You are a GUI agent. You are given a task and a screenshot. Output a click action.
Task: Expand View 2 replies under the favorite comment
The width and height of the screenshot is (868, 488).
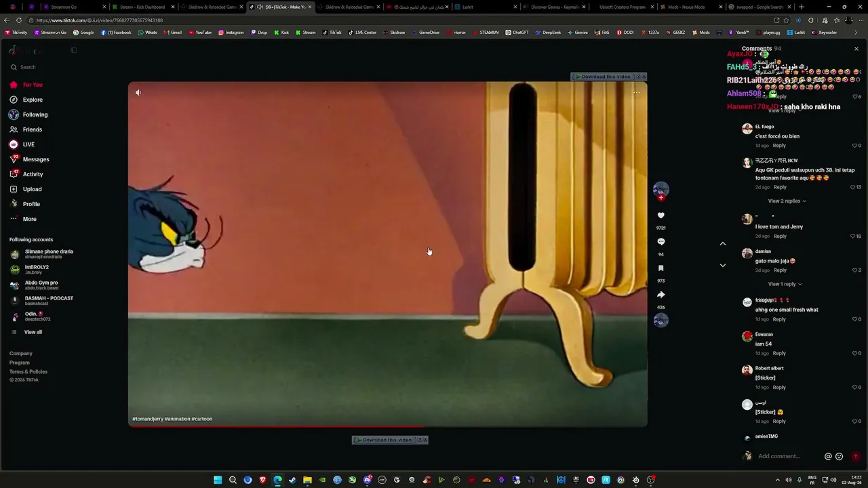[787, 201]
